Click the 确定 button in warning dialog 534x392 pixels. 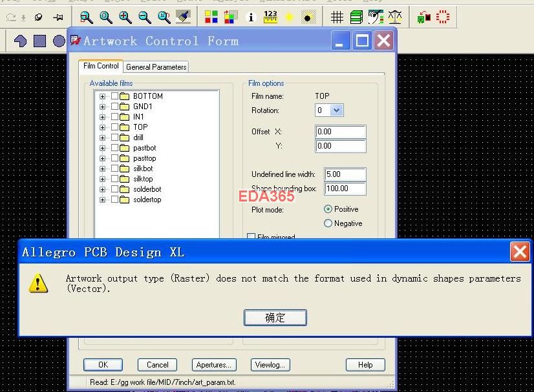click(x=275, y=318)
